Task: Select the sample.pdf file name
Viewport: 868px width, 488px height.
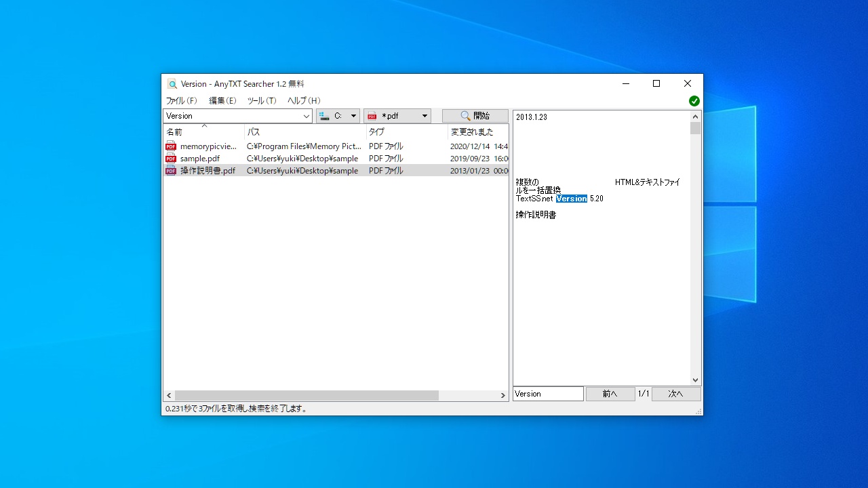Action: (200, 159)
